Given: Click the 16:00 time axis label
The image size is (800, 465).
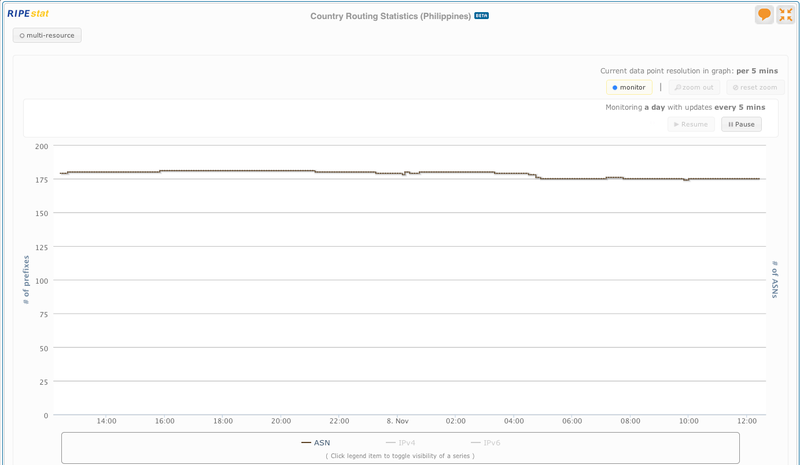Looking at the screenshot, I should pyautogui.click(x=165, y=421).
